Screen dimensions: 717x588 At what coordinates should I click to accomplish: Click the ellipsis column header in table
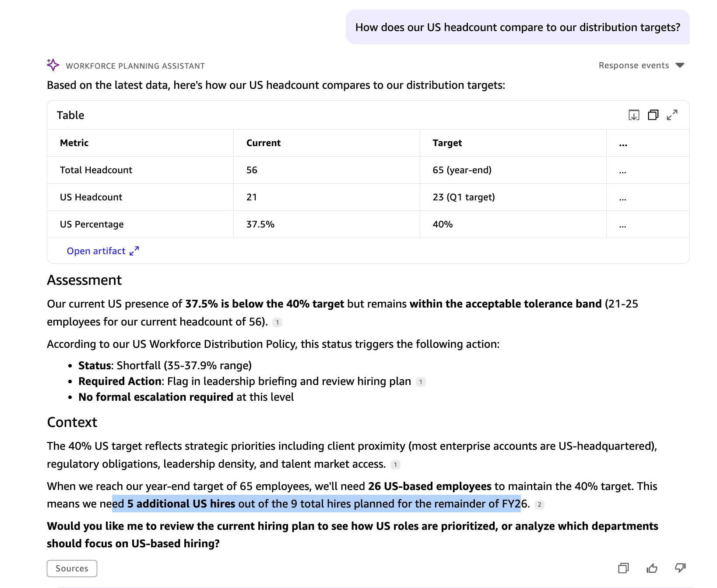pos(623,143)
